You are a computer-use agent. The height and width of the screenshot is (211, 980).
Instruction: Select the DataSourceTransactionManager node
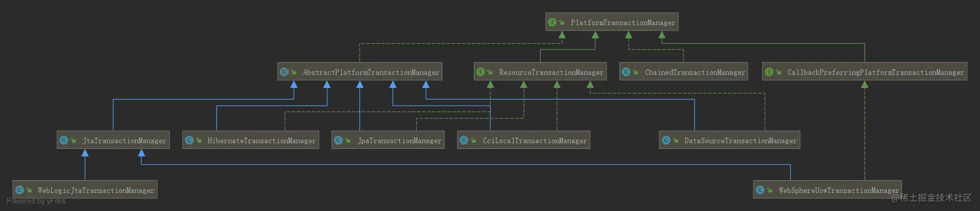click(x=729, y=140)
